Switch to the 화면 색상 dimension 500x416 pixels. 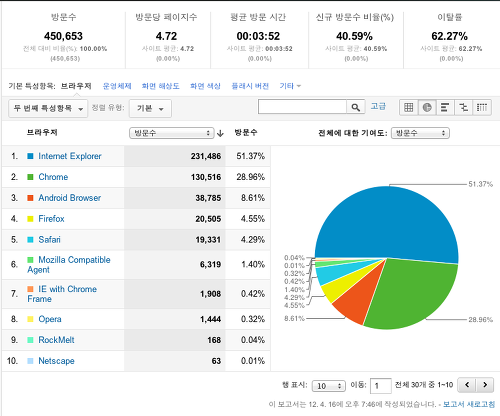pos(205,86)
